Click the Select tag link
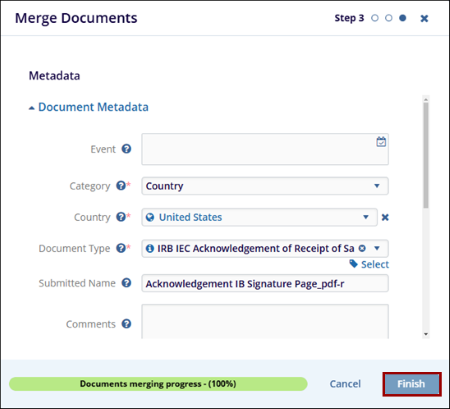The image size is (450, 409). [x=369, y=264]
